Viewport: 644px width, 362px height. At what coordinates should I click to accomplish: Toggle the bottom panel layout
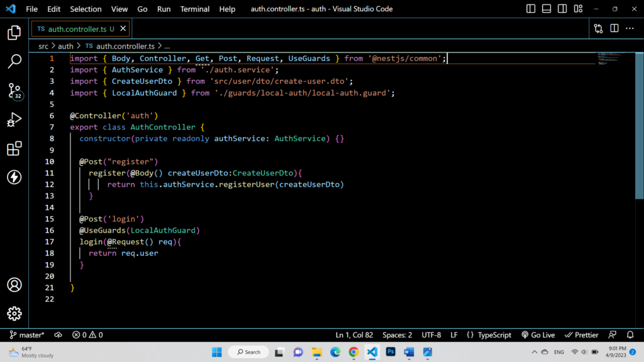point(547,9)
